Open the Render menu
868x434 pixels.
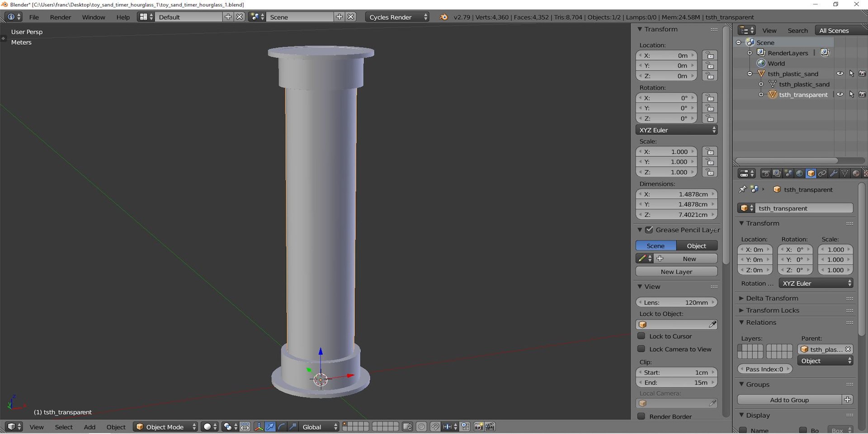[x=61, y=17]
